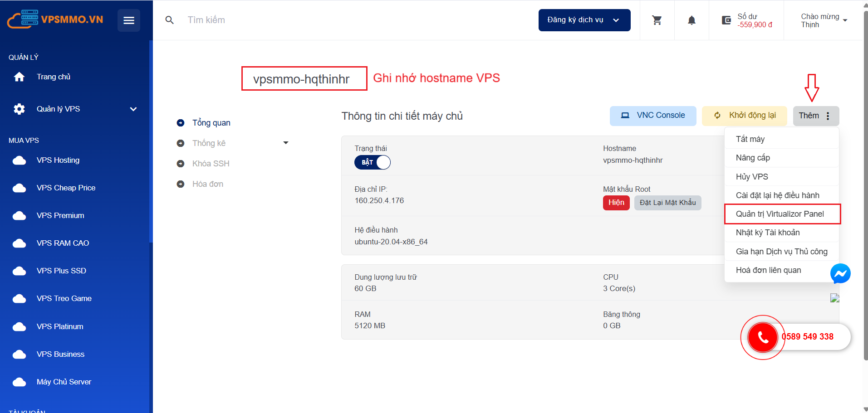Viewport: 868px width, 413px height.
Task: Open the shopping cart
Action: (x=657, y=20)
